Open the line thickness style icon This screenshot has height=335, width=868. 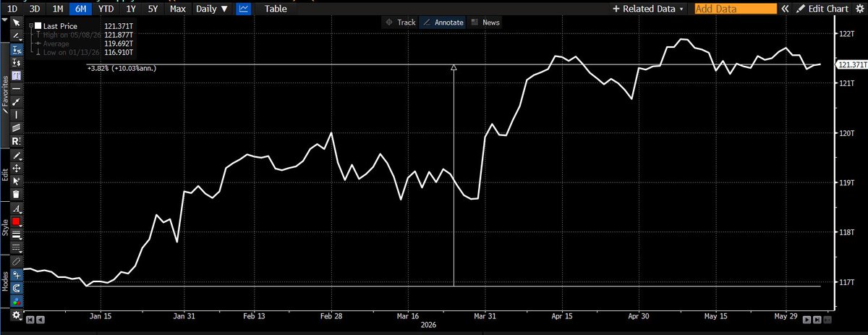click(17, 233)
